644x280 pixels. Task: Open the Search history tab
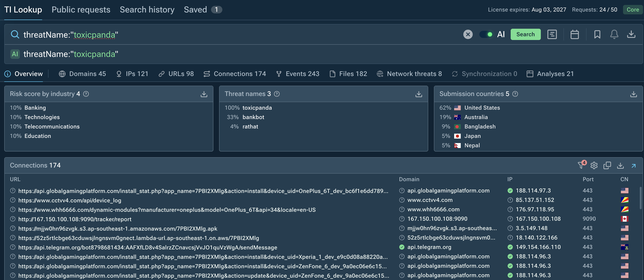click(x=147, y=9)
